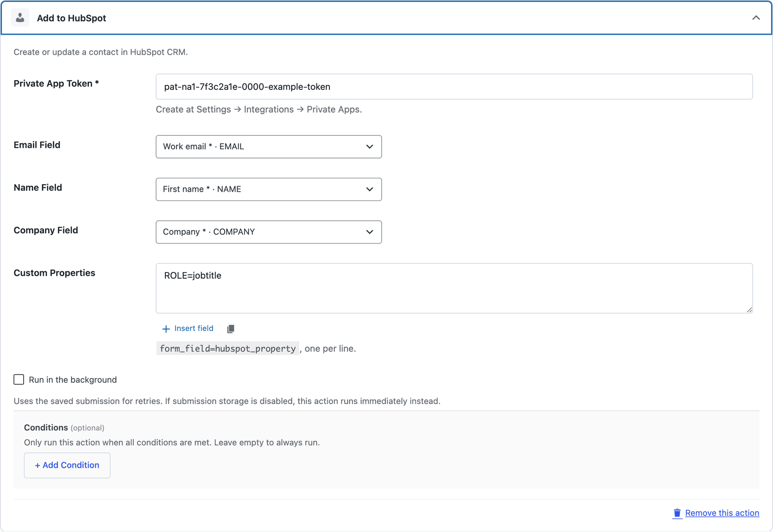Click the Conditions heading
This screenshot has width=773, height=532.
[x=46, y=428]
